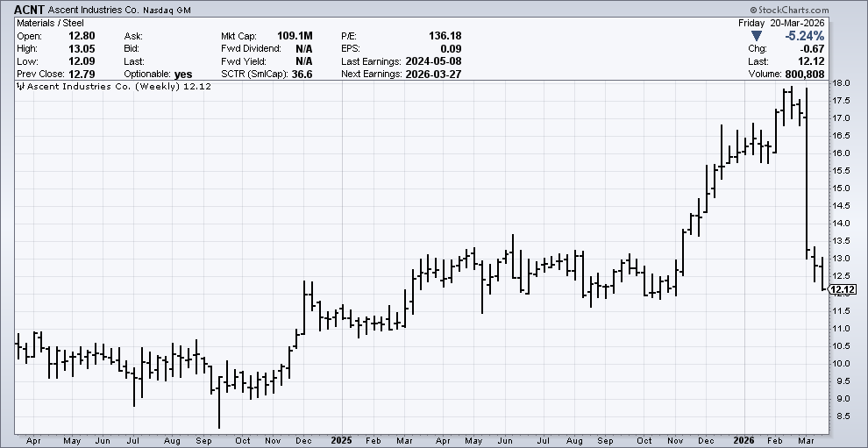Screen dimensions: 868x448
Task: Click the 17.5 price axis label
Action: click(x=842, y=101)
